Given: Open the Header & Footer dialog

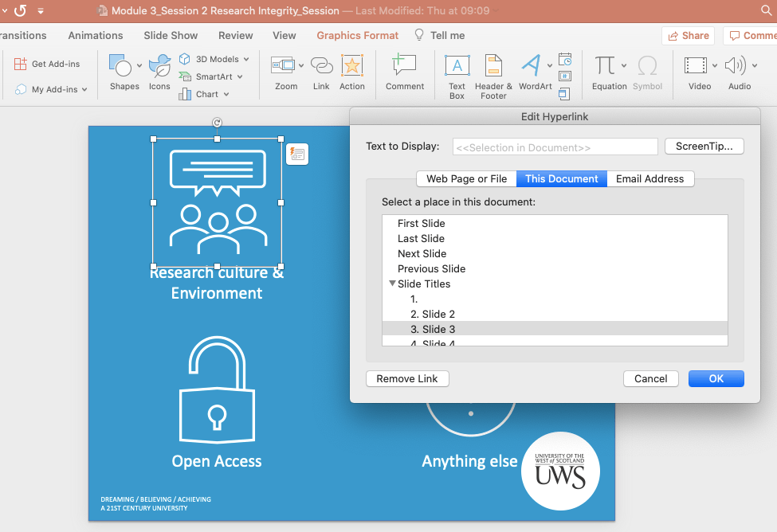Looking at the screenshot, I should click(492, 73).
